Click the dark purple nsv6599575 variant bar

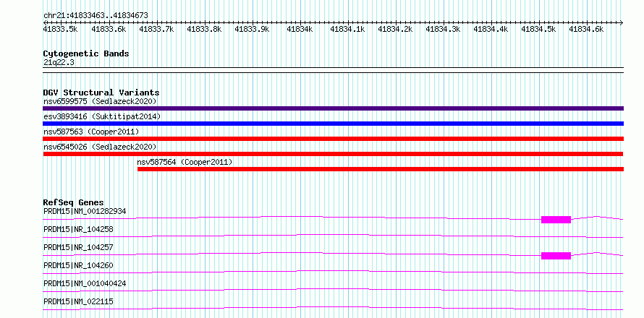pos(333,108)
